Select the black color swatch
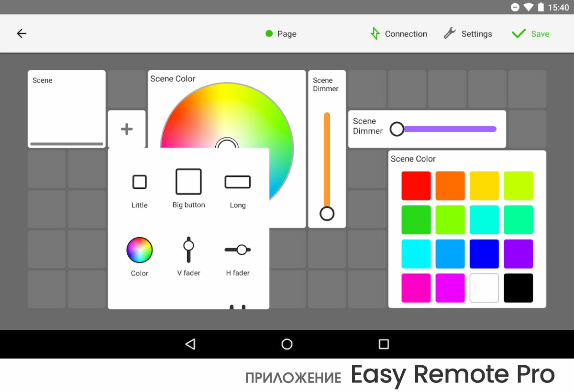This screenshot has height=392, width=574. tap(518, 288)
